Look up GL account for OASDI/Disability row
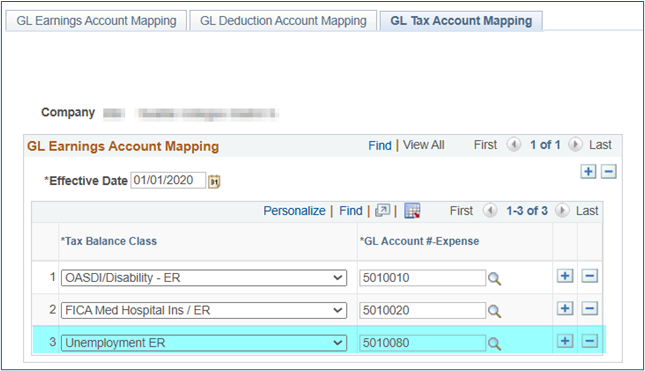 (x=494, y=278)
